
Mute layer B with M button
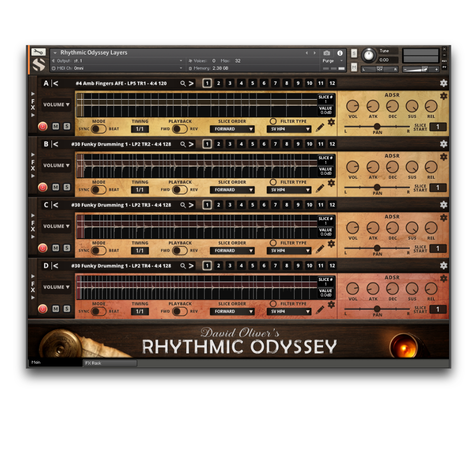coord(55,187)
